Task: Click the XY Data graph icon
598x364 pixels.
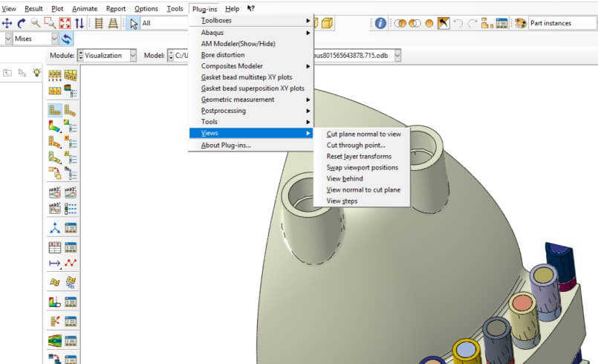Action: click(x=71, y=263)
